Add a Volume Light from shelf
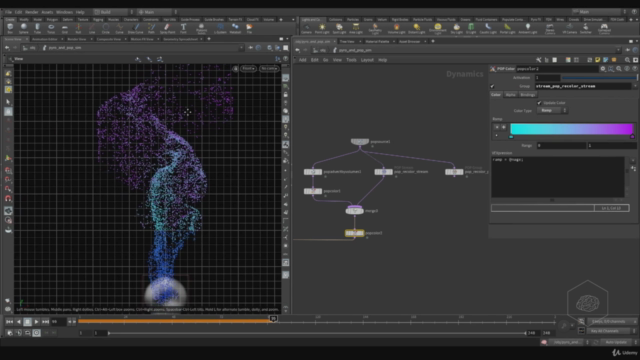The height and width of the screenshot is (360, 640). pos(396,29)
